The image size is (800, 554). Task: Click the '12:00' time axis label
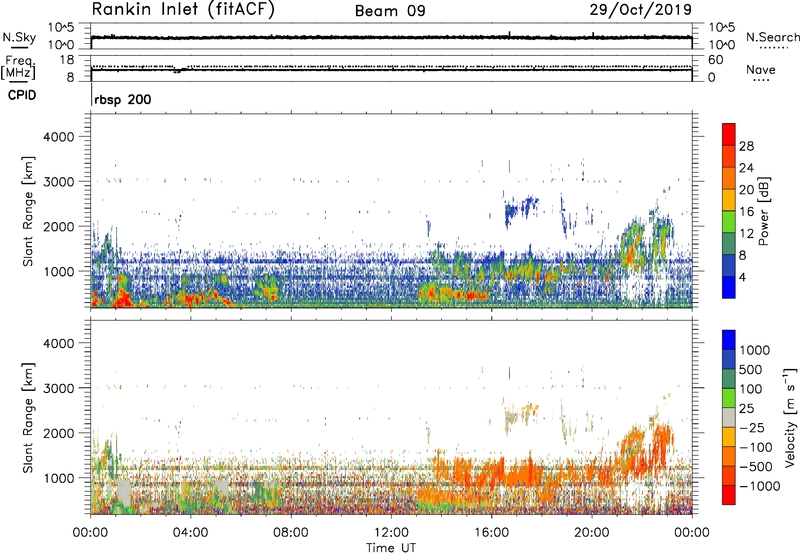coord(391,533)
